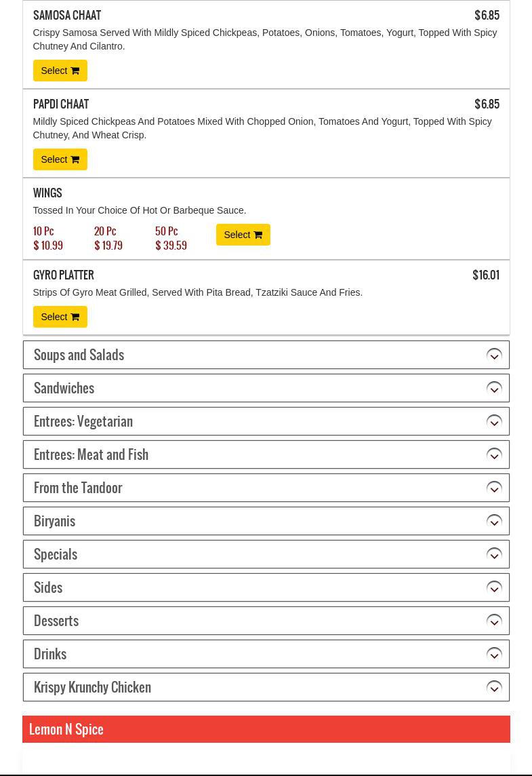The width and height of the screenshot is (532, 776).
Task: Click the Gyro Platter item title
Action: click(x=64, y=275)
